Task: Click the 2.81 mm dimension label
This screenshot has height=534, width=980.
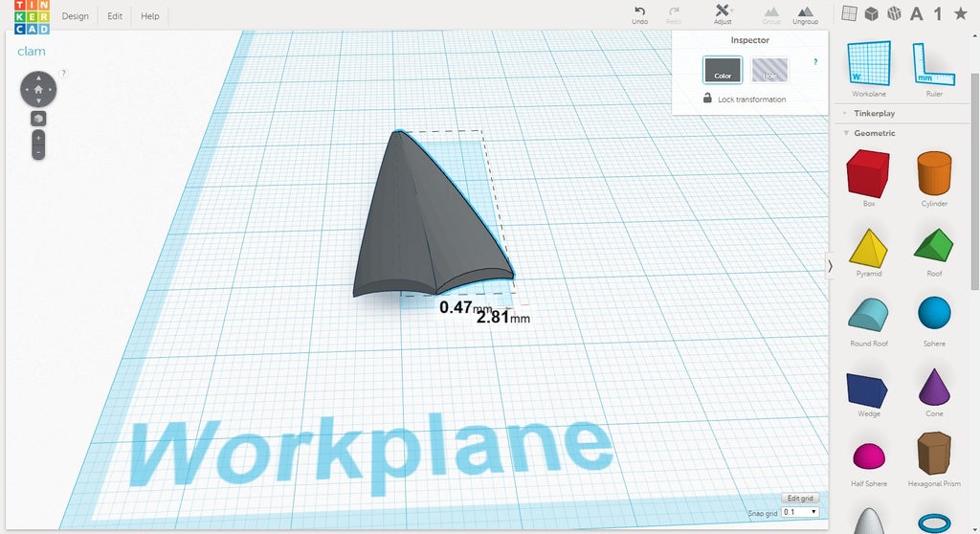Action: point(503,318)
